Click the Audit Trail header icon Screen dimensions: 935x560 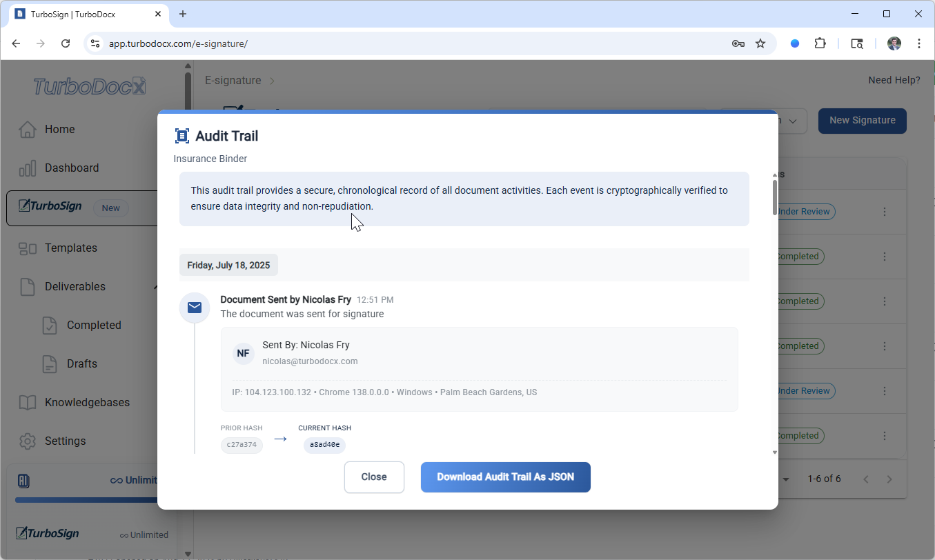(182, 136)
